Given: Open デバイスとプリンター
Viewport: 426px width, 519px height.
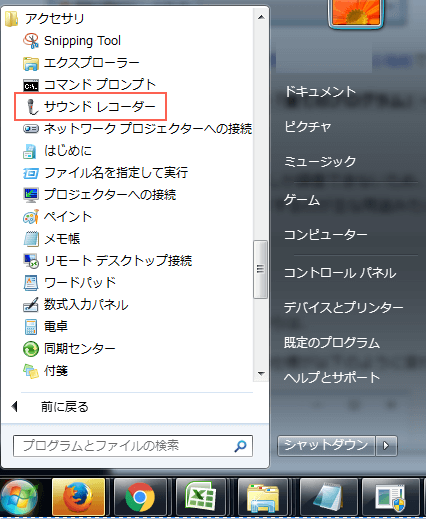Looking at the screenshot, I should (344, 308).
